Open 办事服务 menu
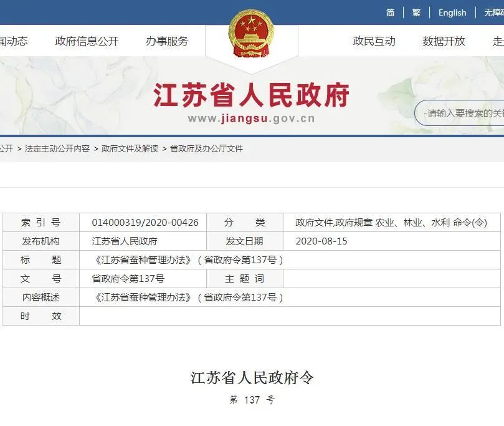The height and width of the screenshot is (426, 504). click(x=167, y=41)
